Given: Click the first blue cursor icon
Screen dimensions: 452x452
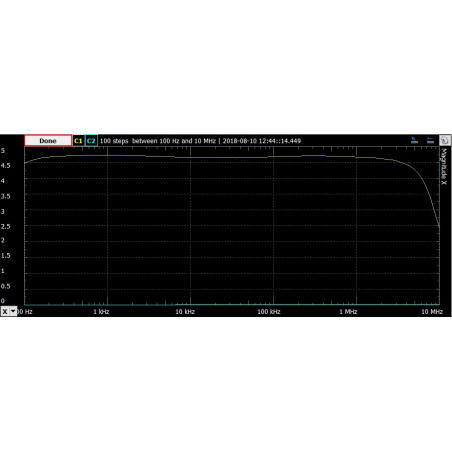Looking at the screenshot, I should coord(414,140).
